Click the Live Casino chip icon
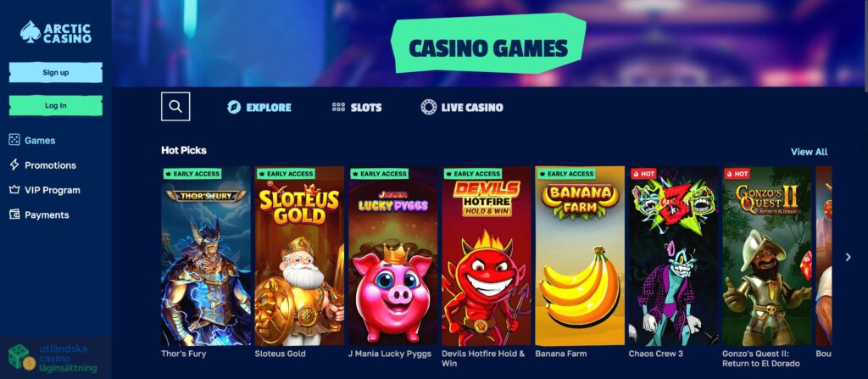868x379 pixels. coord(428,107)
